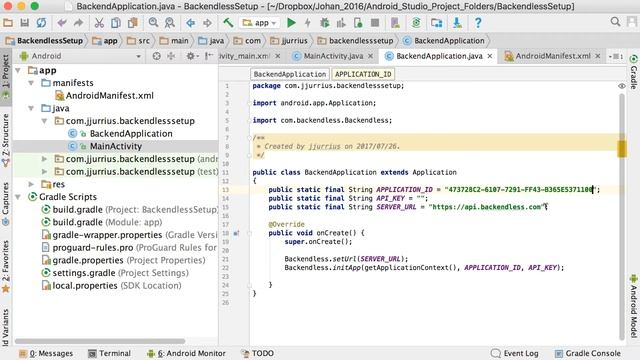Toggle the Structure side panel
This screenshot has width=640, height=360.
pyautogui.click(x=6, y=140)
